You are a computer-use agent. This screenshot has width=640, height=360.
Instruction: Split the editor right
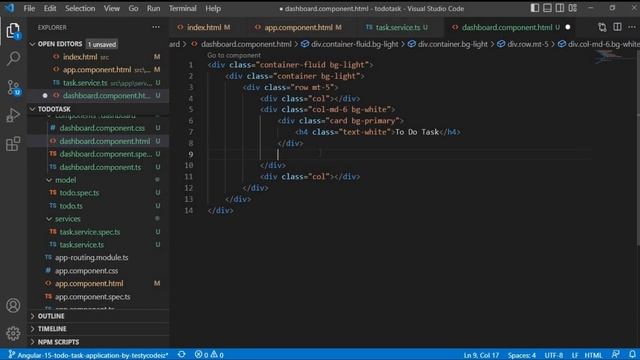[x=617, y=27]
